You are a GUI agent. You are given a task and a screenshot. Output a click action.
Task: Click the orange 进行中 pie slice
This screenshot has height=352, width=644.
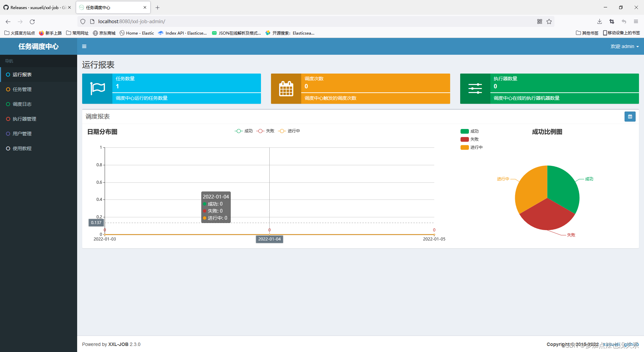click(531, 189)
